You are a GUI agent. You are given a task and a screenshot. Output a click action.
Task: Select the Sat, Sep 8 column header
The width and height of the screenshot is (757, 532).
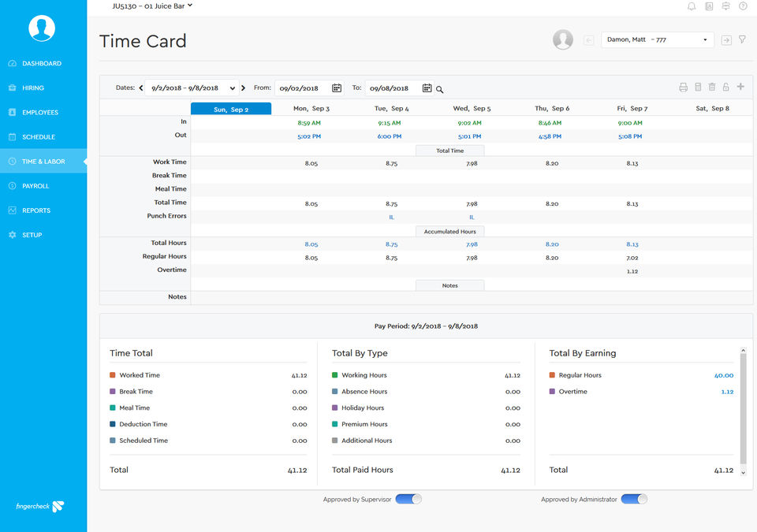[x=712, y=109]
